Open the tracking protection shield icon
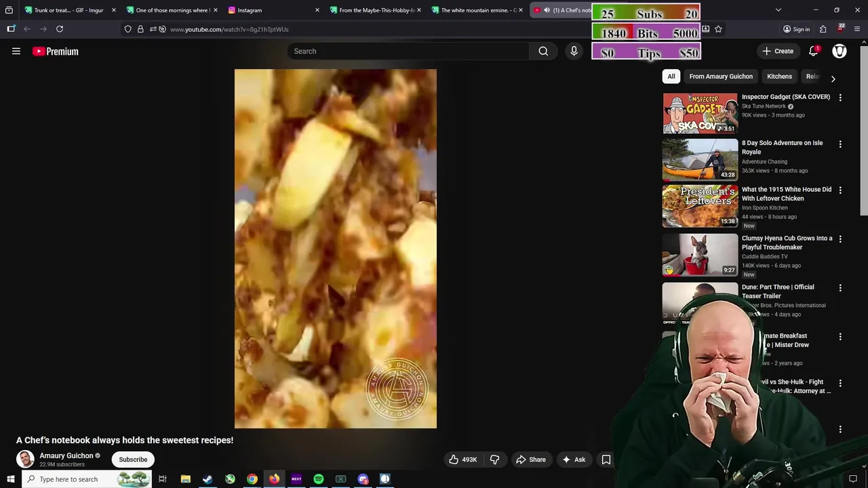Screen dimensions: 868x488 coord(128,29)
